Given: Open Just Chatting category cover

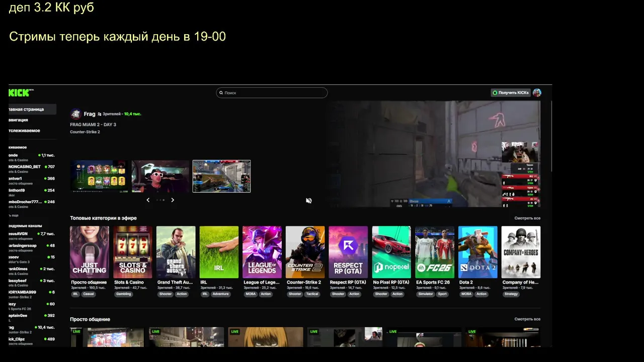Looking at the screenshot, I should 90,252.
